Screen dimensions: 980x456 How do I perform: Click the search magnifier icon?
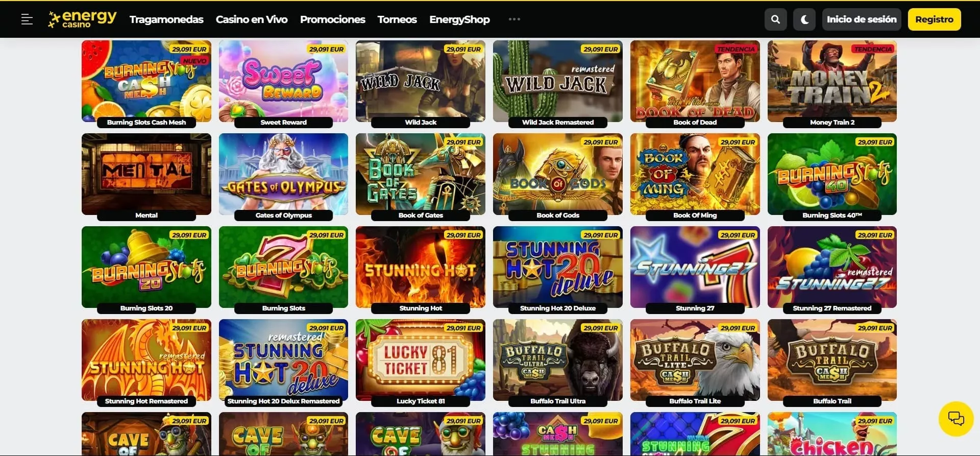point(775,19)
